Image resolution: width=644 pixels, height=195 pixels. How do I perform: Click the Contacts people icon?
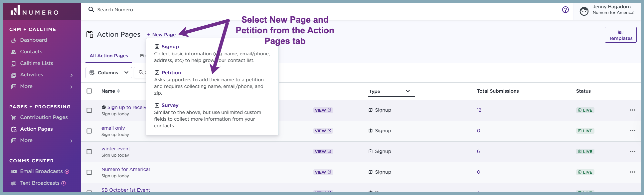[14, 52]
